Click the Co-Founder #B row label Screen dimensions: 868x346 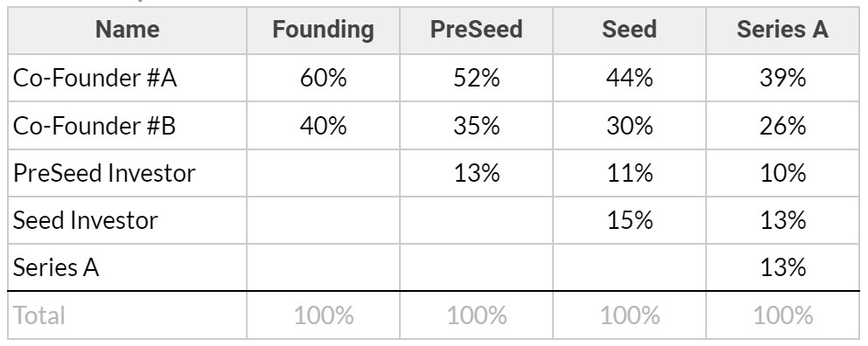click(94, 126)
